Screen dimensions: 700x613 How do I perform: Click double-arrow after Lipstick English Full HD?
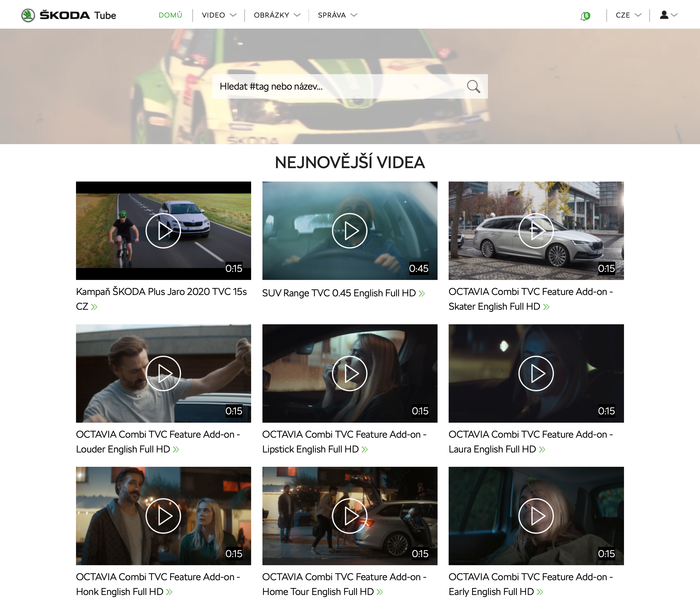click(365, 449)
